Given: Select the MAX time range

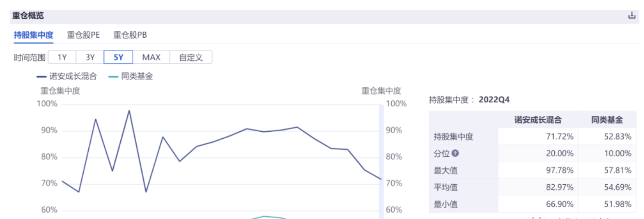Looking at the screenshot, I should (151, 58).
